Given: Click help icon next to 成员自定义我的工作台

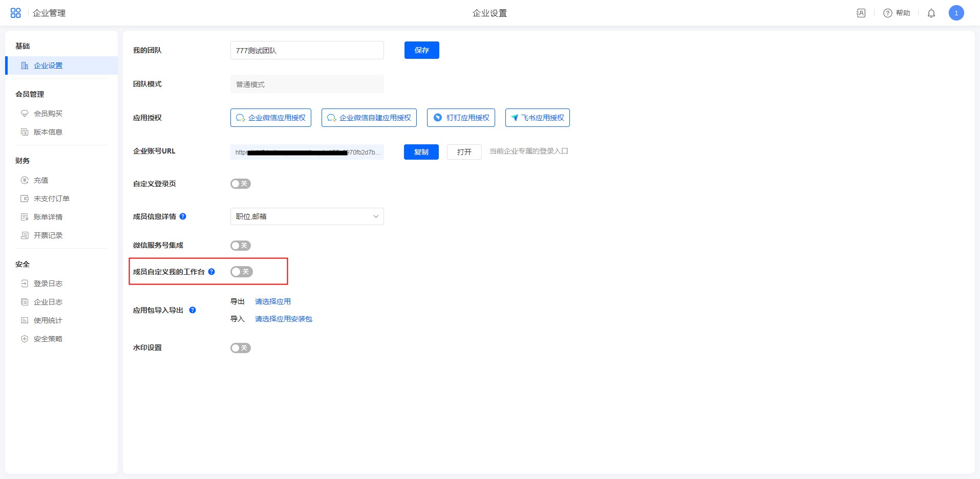Looking at the screenshot, I should (x=211, y=272).
